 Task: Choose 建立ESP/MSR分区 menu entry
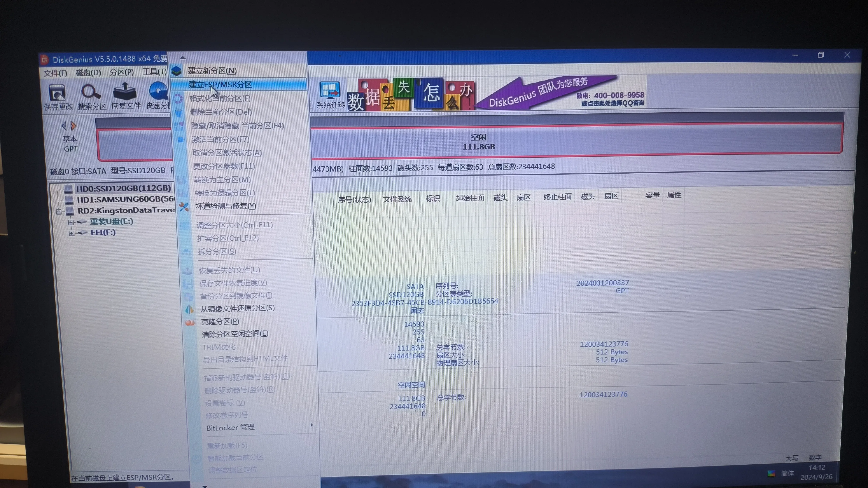point(239,84)
